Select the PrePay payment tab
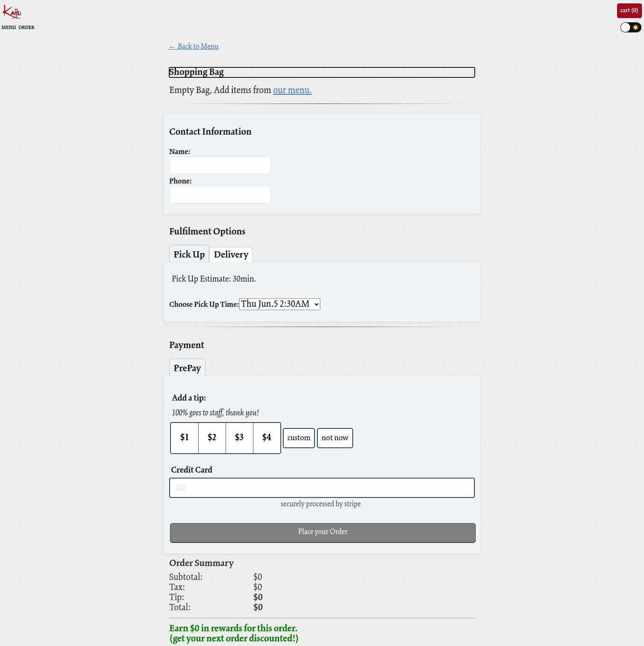Image resolution: width=644 pixels, height=646 pixels. [187, 368]
